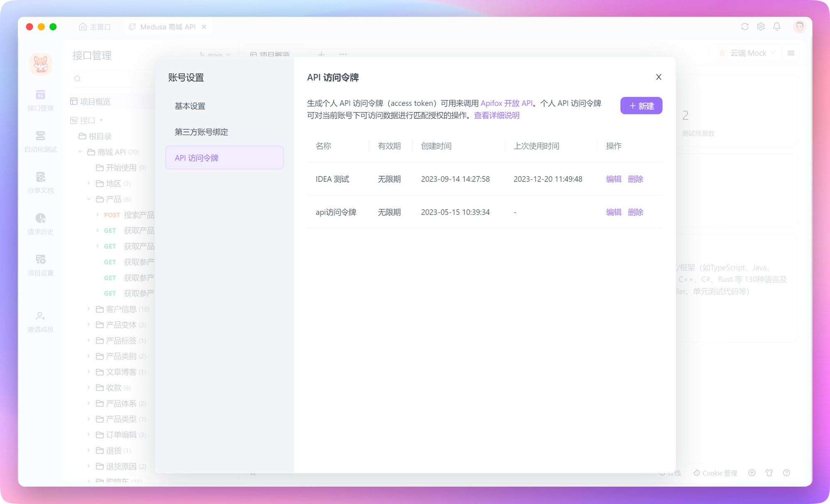Viewport: 830px width, 504px height.
Task: Select 根目录 folder
Action: 100,136
